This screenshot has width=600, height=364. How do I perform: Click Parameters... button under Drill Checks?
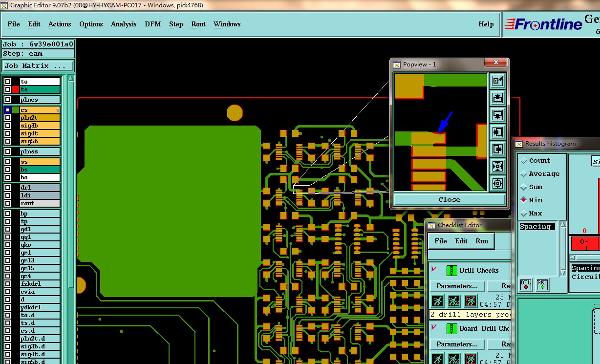coord(457,286)
